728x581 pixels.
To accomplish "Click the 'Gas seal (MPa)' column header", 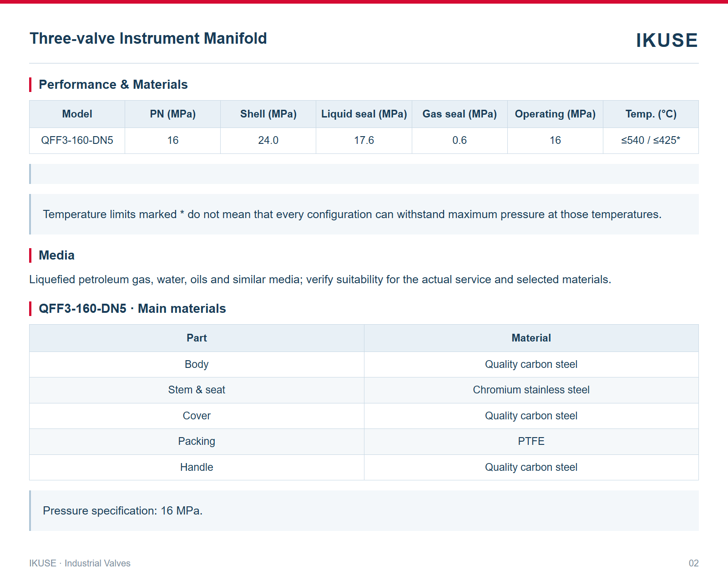I will pyautogui.click(x=460, y=114).
